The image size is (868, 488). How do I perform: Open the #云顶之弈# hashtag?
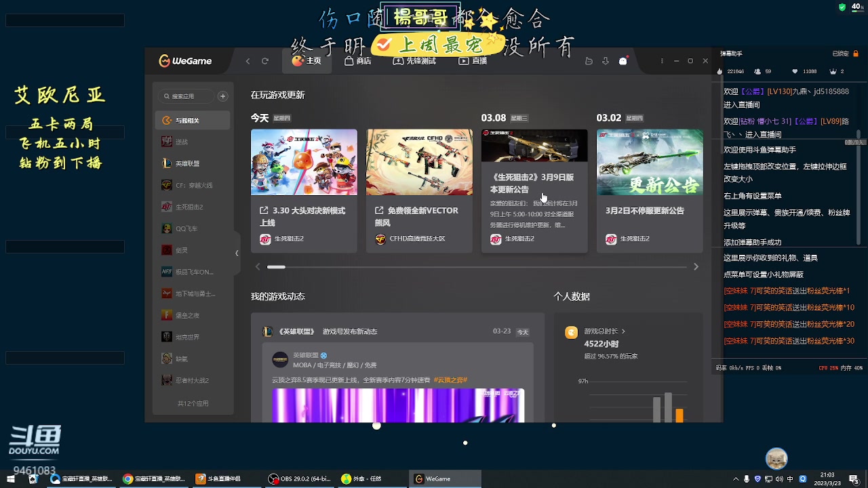(x=450, y=380)
